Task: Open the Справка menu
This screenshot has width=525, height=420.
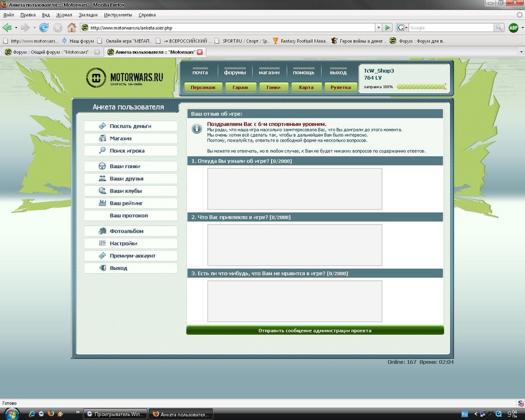Action: point(147,15)
